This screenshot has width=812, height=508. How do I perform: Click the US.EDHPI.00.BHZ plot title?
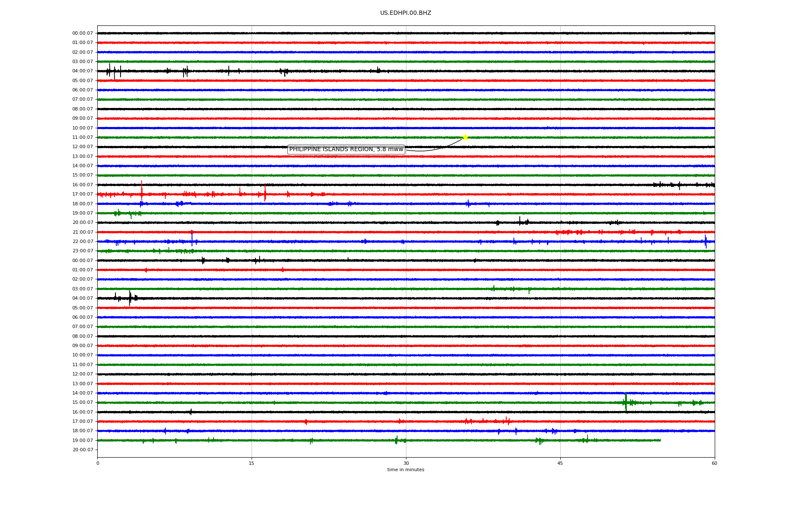point(406,13)
